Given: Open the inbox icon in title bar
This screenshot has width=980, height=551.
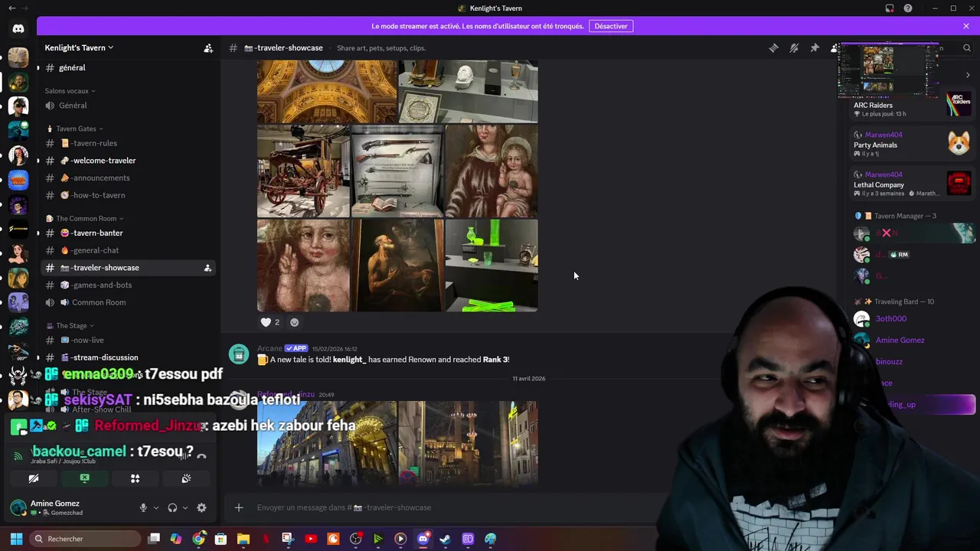Looking at the screenshot, I should [890, 8].
